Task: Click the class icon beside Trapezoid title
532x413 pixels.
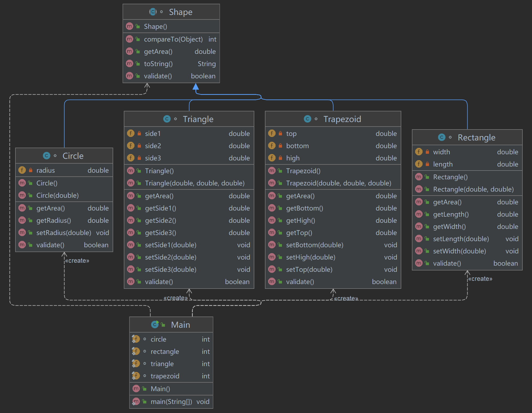Action: pos(308,119)
